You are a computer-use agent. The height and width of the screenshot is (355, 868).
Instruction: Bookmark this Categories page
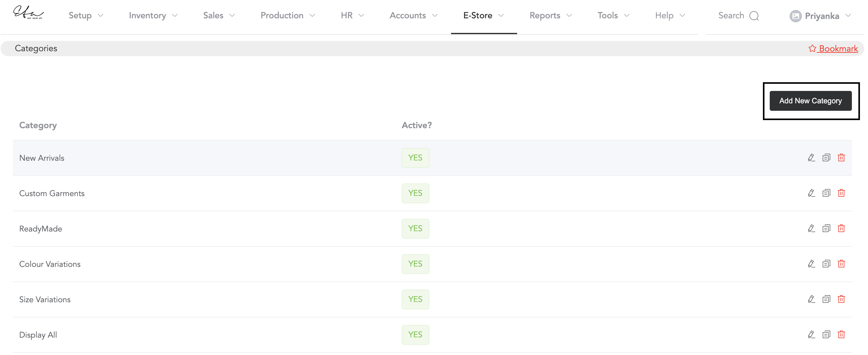833,49
